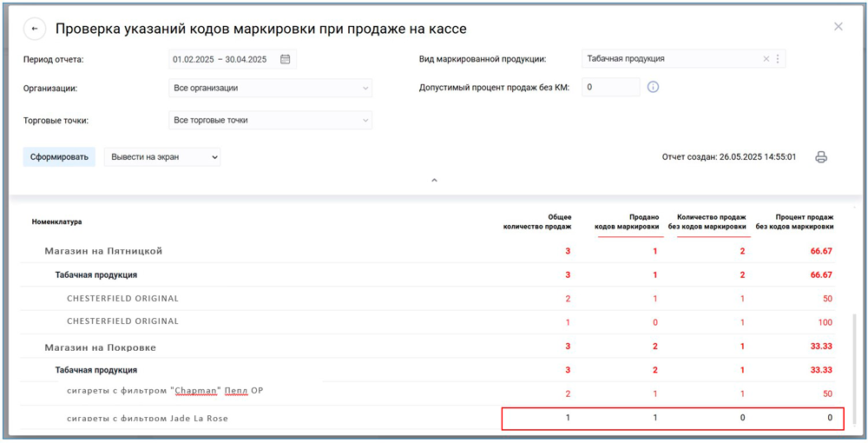This screenshot has height=443, width=868.
Task: Print the report using printer icon
Action: coord(821,157)
